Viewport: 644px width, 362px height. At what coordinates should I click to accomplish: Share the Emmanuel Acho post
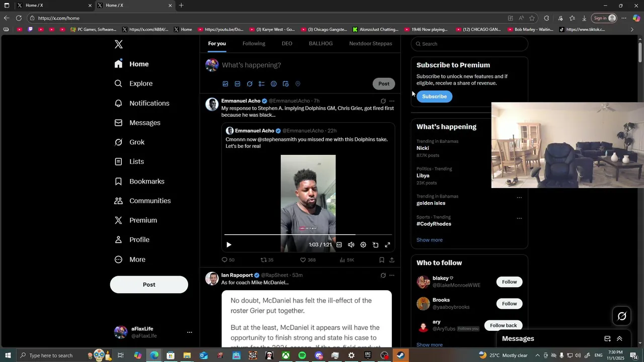[392, 260]
